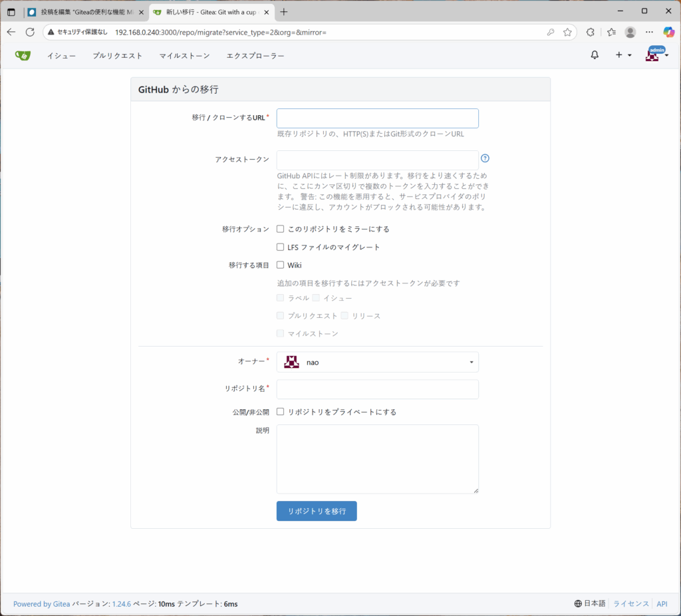681x616 pixels.
Task: Click the browser back arrow
Action: tap(11, 32)
